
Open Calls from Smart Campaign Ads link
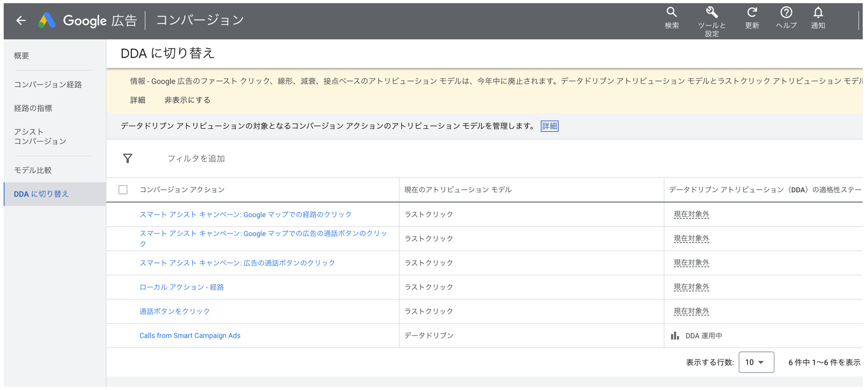tap(190, 335)
